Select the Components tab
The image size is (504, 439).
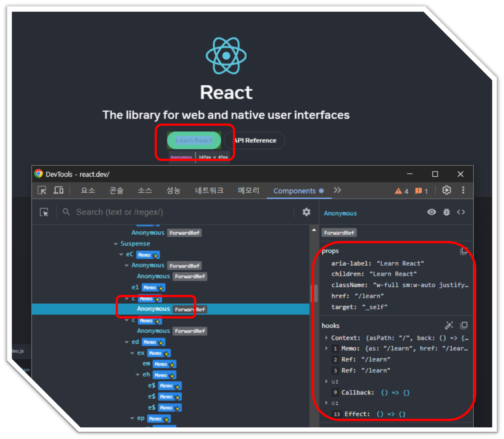299,191
